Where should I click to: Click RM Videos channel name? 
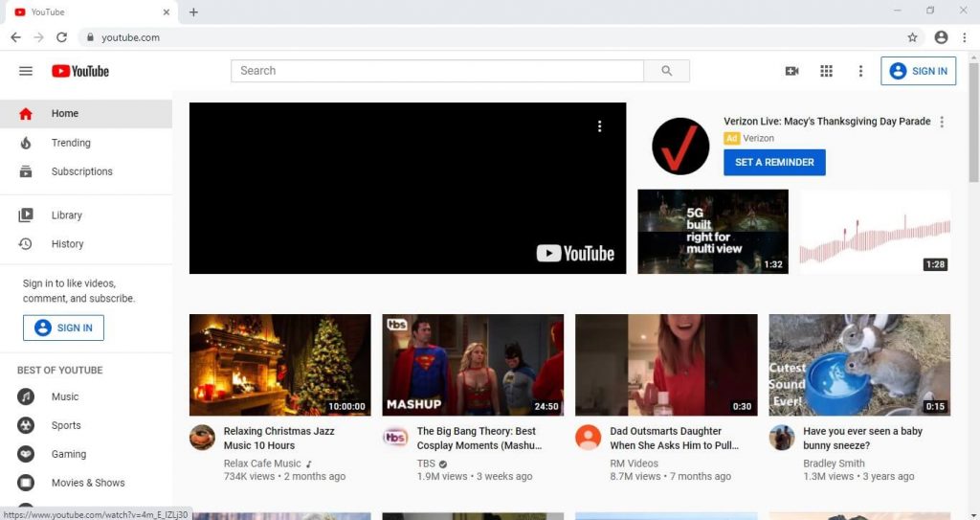634,463
